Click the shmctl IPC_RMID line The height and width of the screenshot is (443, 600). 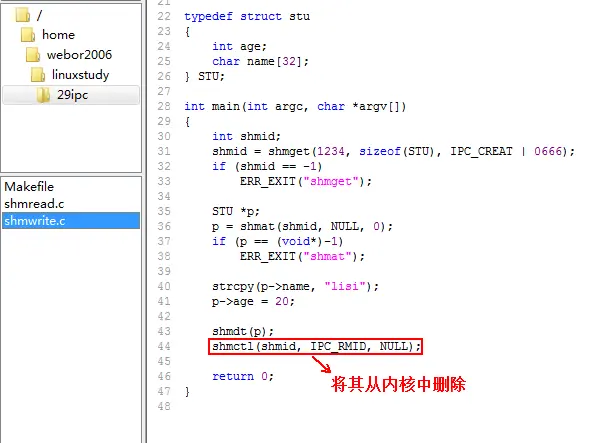(x=316, y=346)
